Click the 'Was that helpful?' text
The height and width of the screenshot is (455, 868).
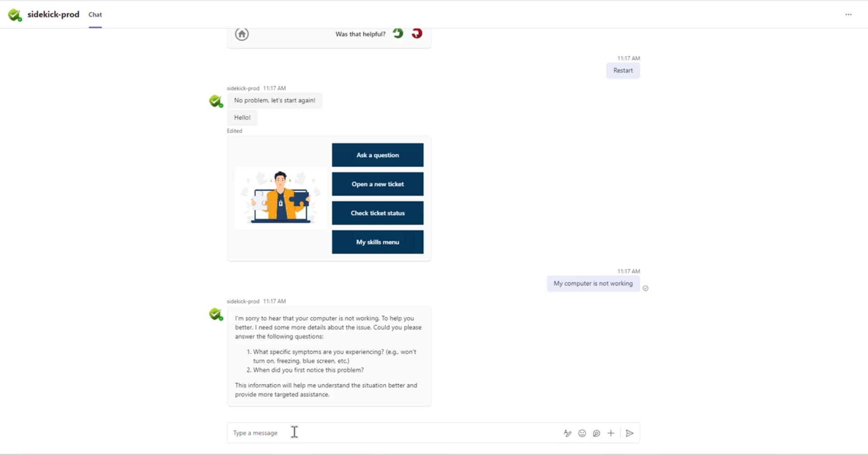click(361, 34)
